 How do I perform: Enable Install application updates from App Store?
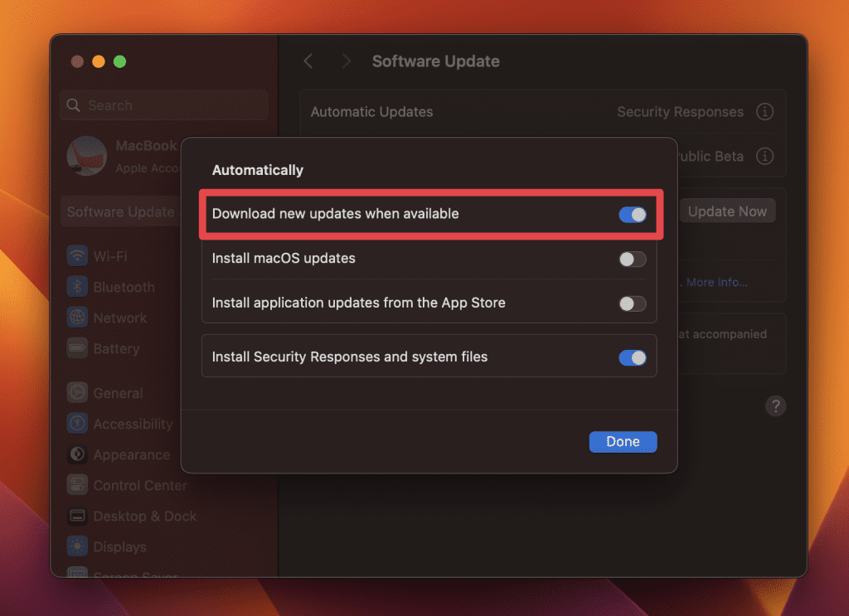coord(633,303)
